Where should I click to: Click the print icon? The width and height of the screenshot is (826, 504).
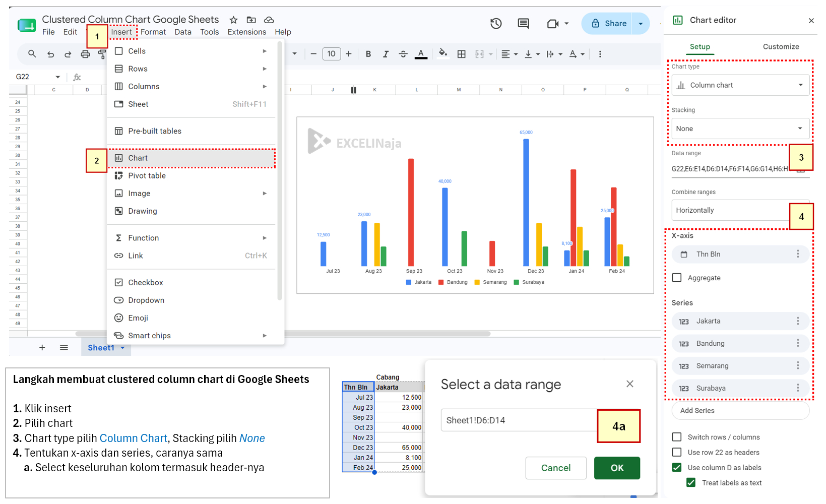click(x=85, y=54)
